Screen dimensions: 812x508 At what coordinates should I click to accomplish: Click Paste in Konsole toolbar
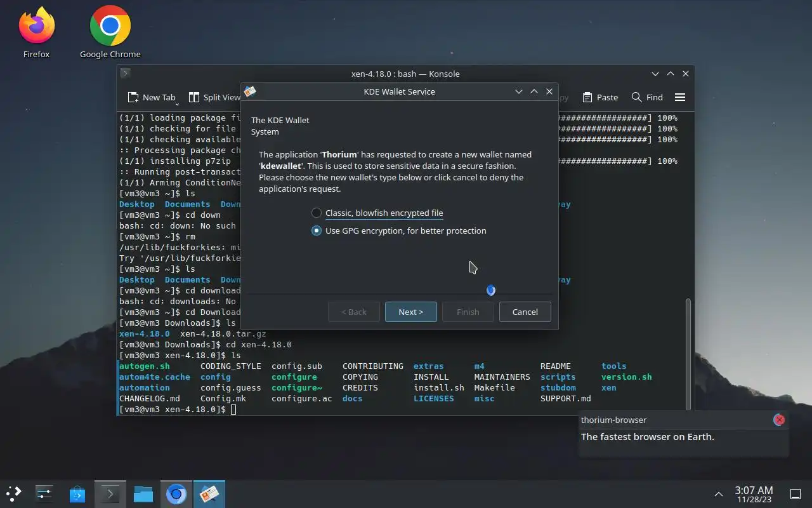point(599,97)
